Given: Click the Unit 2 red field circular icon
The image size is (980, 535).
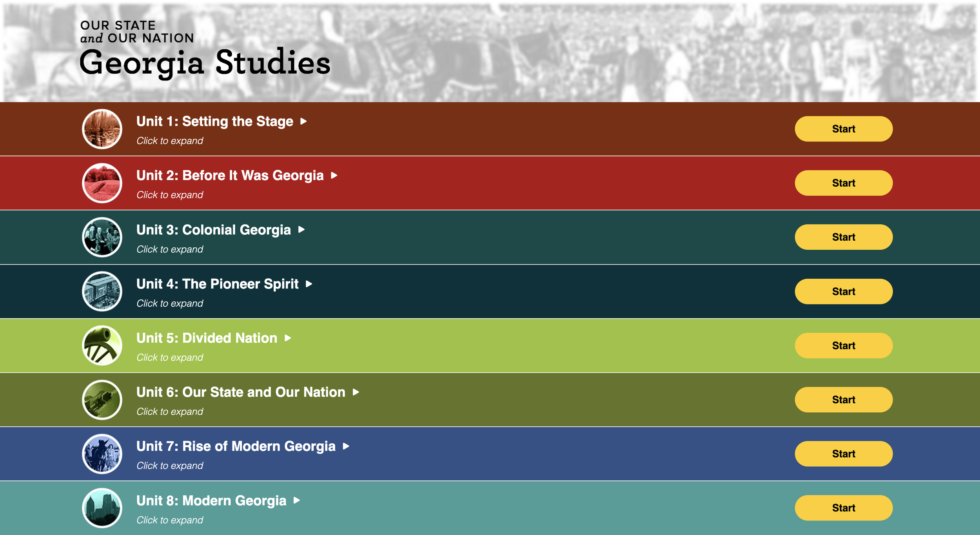Looking at the screenshot, I should click(102, 183).
